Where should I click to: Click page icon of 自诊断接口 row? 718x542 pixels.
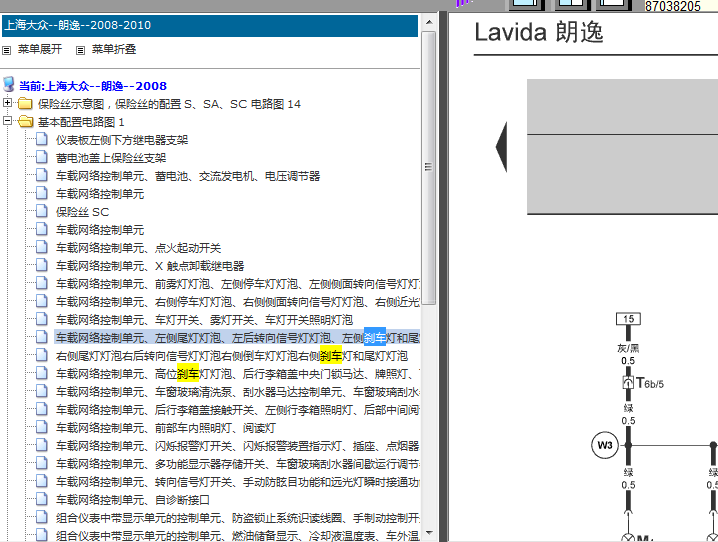tap(42, 499)
